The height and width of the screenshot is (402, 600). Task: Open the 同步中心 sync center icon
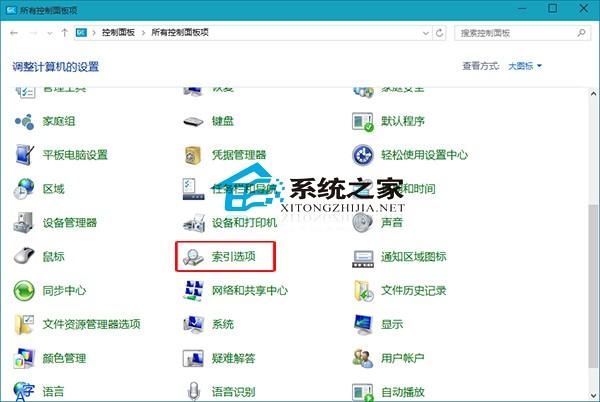pos(24,290)
